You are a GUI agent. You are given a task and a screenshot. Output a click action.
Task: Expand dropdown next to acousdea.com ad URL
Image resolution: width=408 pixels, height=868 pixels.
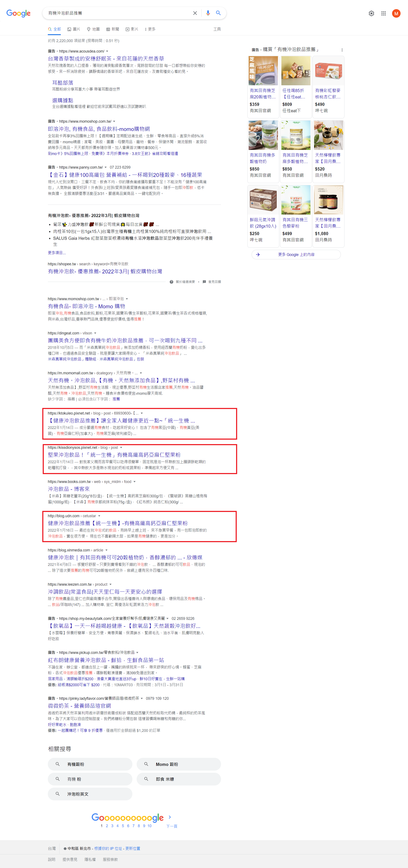pos(107,51)
